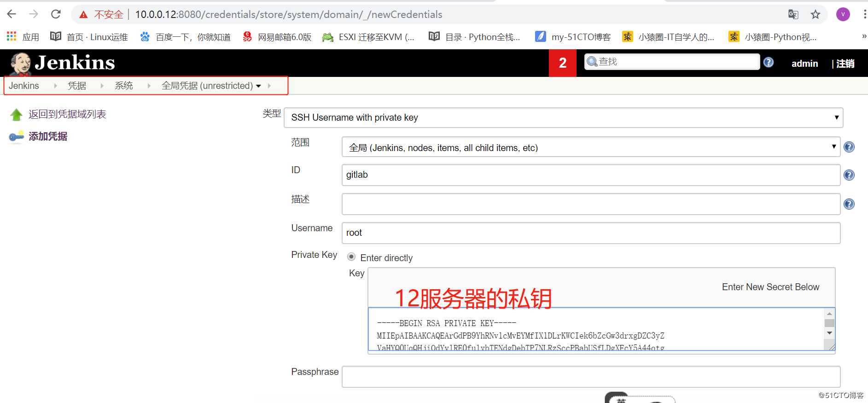Click the 注销 logout link

[x=845, y=64]
